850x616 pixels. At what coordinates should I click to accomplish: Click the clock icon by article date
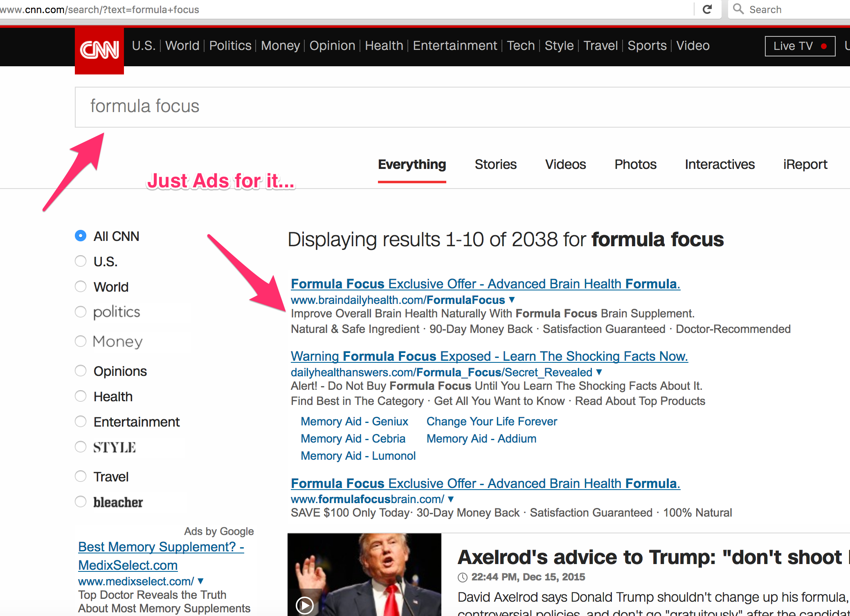point(462,577)
